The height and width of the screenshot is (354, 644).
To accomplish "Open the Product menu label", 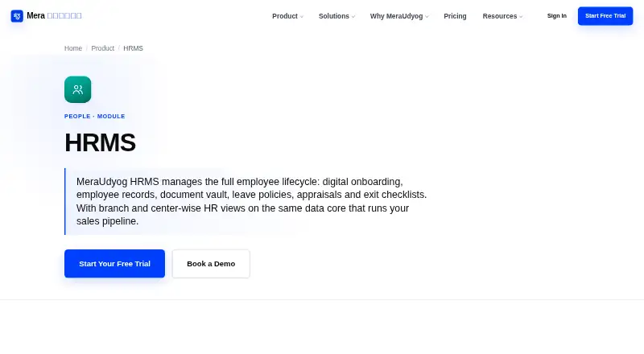I will click(285, 16).
